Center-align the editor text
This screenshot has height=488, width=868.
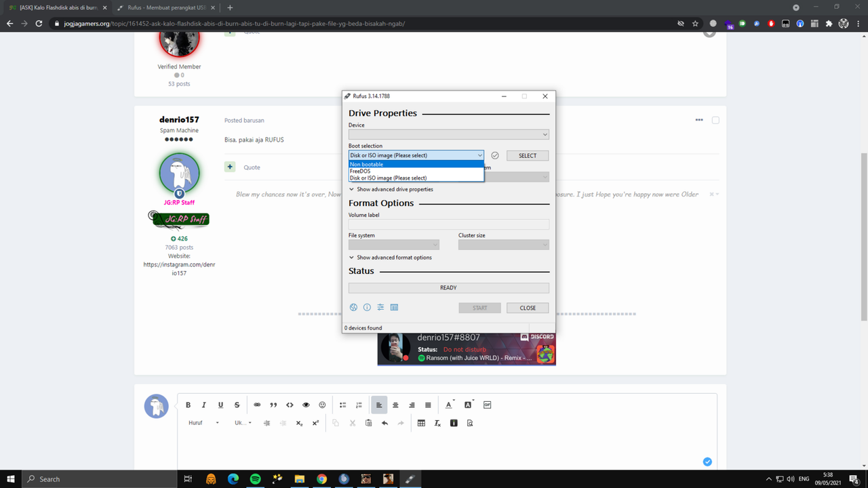click(x=395, y=405)
